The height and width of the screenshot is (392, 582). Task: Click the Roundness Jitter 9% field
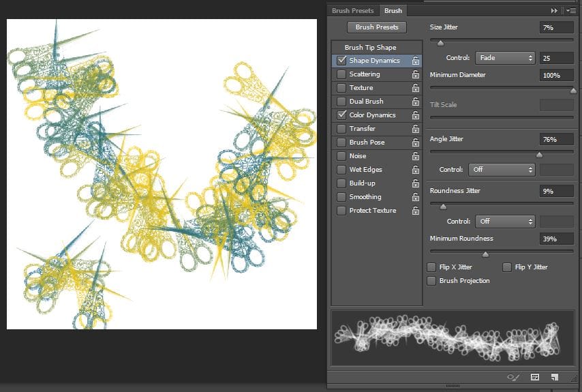556,191
